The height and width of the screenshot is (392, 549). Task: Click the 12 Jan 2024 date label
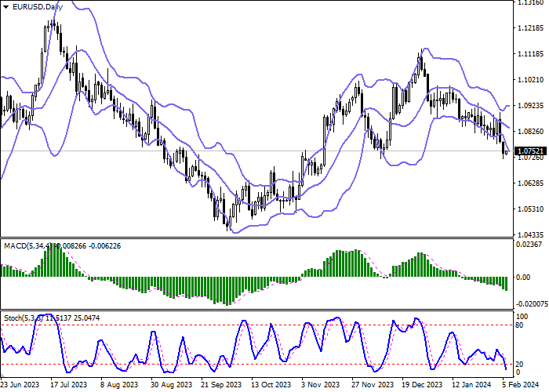tap(471, 384)
